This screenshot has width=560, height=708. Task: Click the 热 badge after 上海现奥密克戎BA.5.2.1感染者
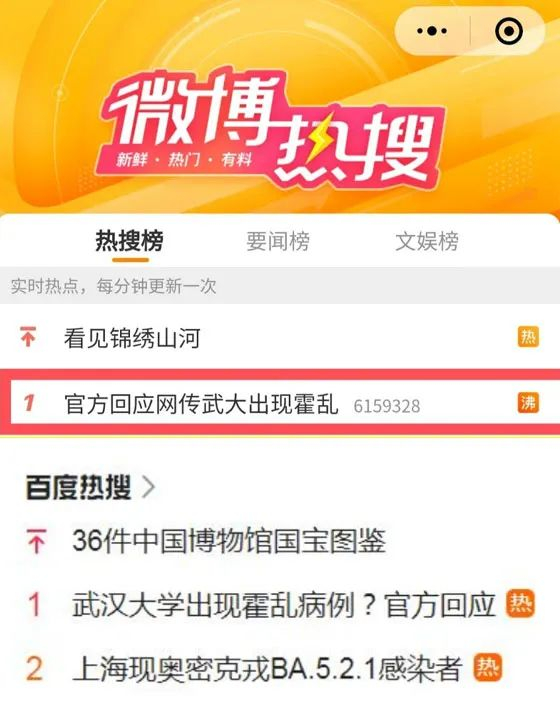488,667
